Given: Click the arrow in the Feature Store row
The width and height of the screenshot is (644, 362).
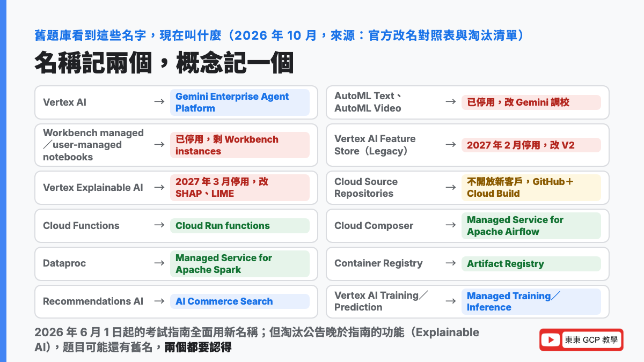Looking at the screenshot, I should click(451, 145).
